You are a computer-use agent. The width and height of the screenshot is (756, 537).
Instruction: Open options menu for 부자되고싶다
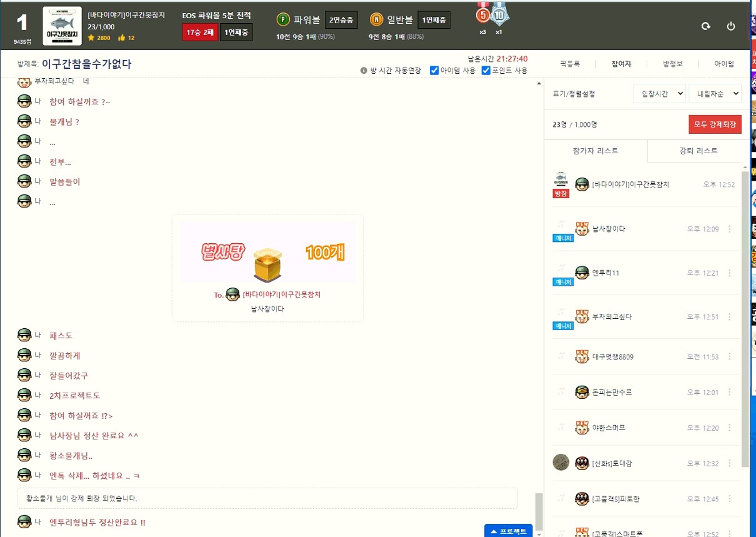(730, 316)
